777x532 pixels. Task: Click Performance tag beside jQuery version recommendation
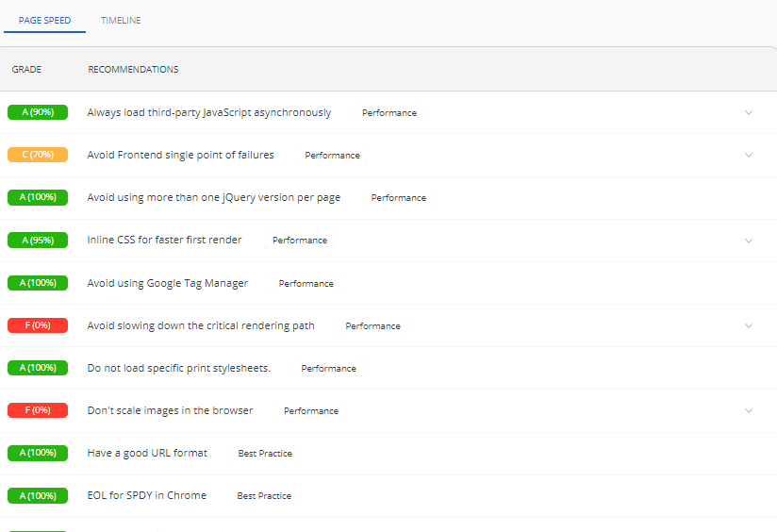click(x=398, y=198)
